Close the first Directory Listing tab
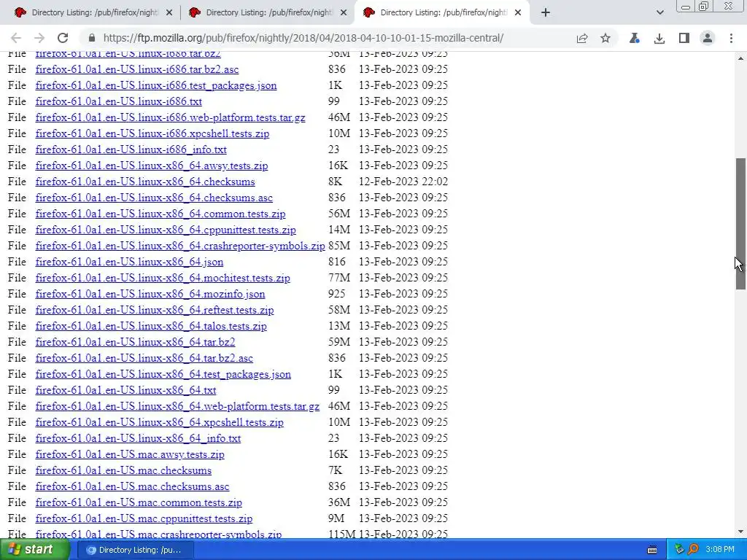Screen dimensions: 747x560 tap(169, 13)
